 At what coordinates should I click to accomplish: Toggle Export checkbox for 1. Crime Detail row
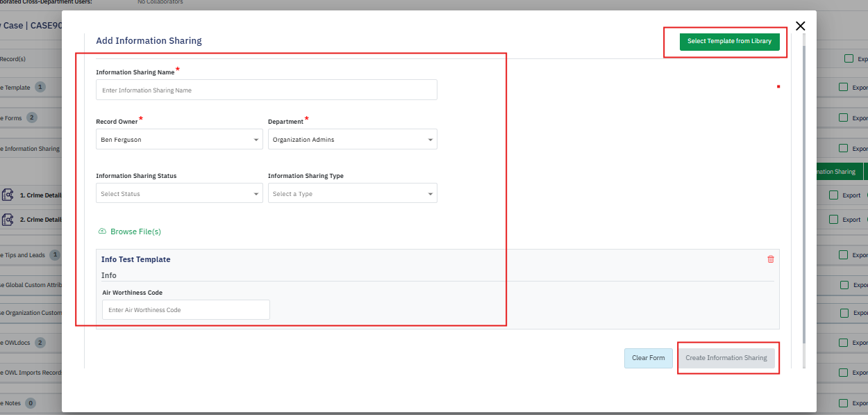coord(833,195)
